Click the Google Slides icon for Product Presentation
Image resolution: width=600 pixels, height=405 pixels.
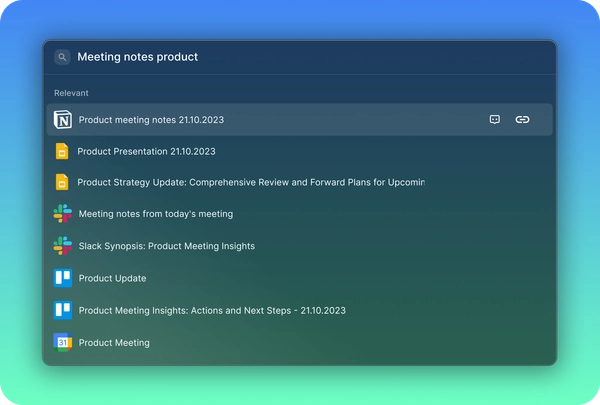pyautogui.click(x=62, y=151)
